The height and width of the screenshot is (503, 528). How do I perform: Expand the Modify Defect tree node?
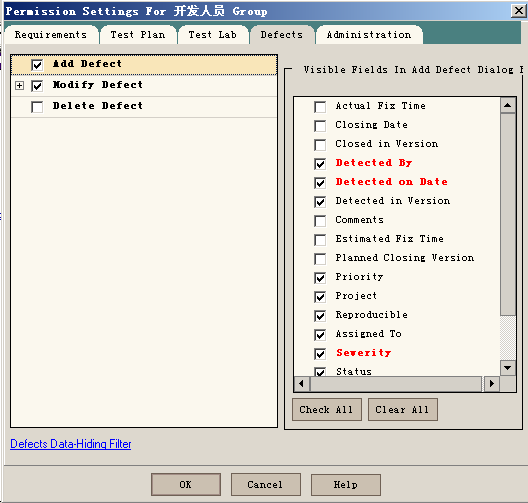pyautogui.click(x=20, y=86)
